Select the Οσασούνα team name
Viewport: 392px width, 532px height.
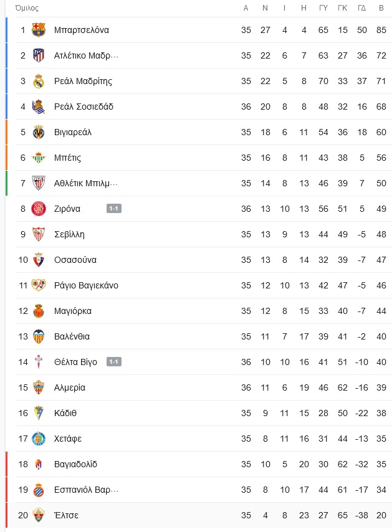75,260
